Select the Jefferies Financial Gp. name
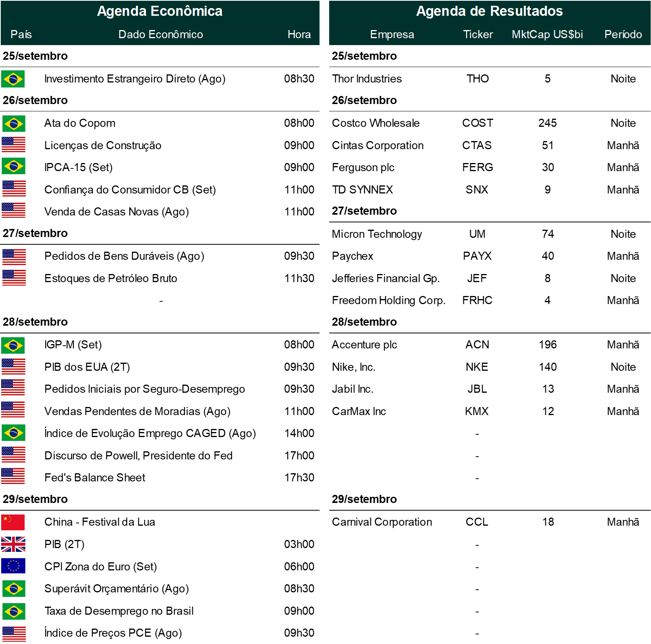The image size is (651, 644). coord(386,278)
